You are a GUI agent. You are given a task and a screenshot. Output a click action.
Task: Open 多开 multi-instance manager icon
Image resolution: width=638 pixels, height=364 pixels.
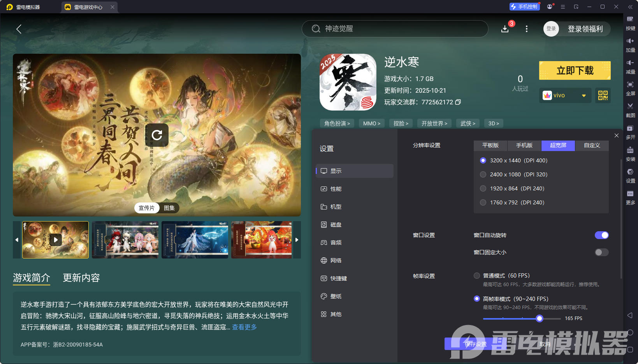click(x=630, y=132)
